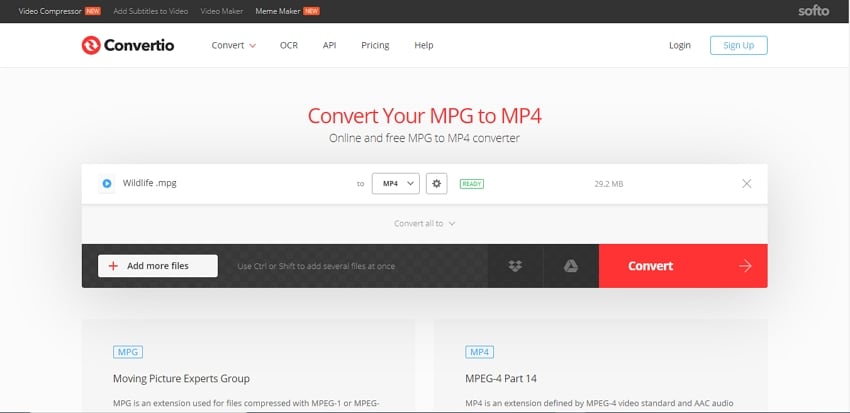Click the Wildlife .mpg file name
Viewport: 850px width, 413px height.
pos(150,183)
